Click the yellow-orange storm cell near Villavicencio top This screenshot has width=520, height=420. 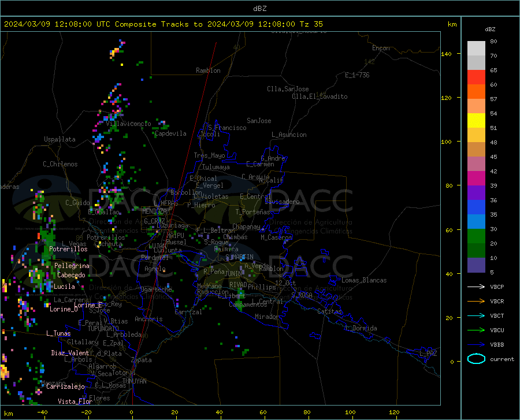pyautogui.click(x=114, y=53)
